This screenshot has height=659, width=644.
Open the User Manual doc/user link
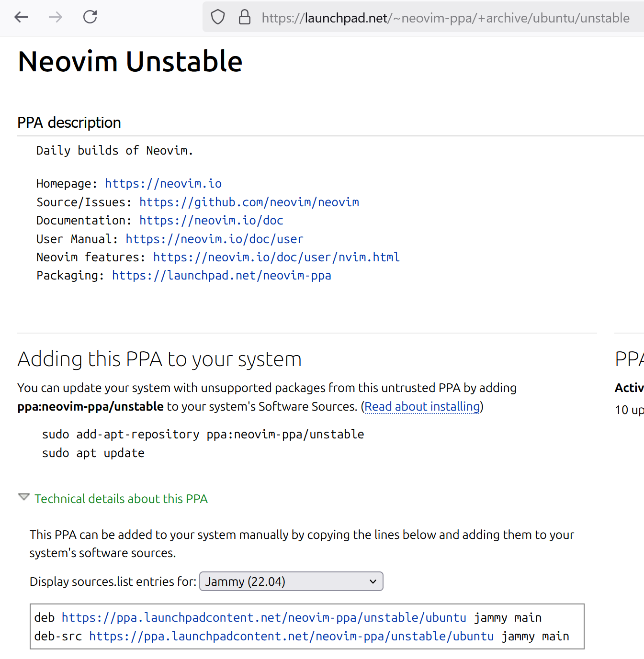click(x=214, y=239)
